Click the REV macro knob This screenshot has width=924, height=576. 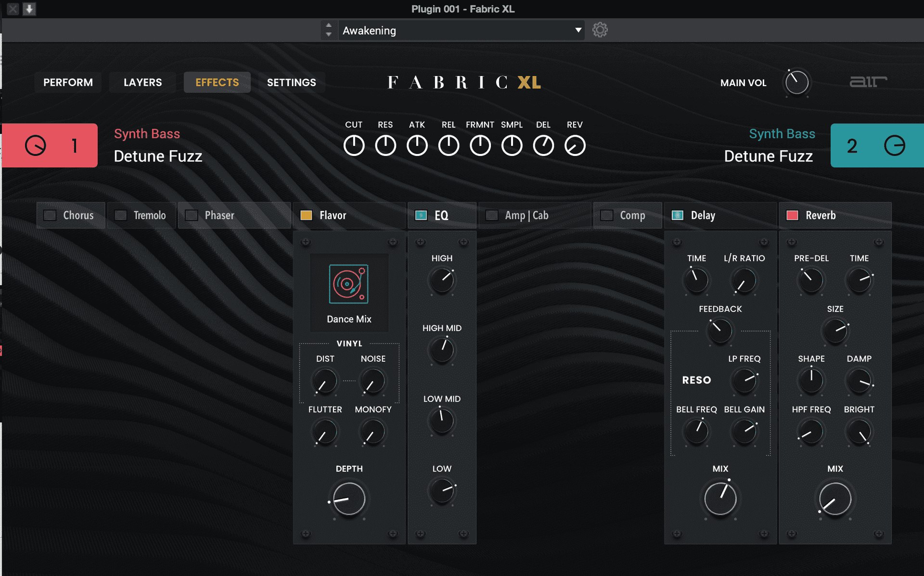(575, 145)
